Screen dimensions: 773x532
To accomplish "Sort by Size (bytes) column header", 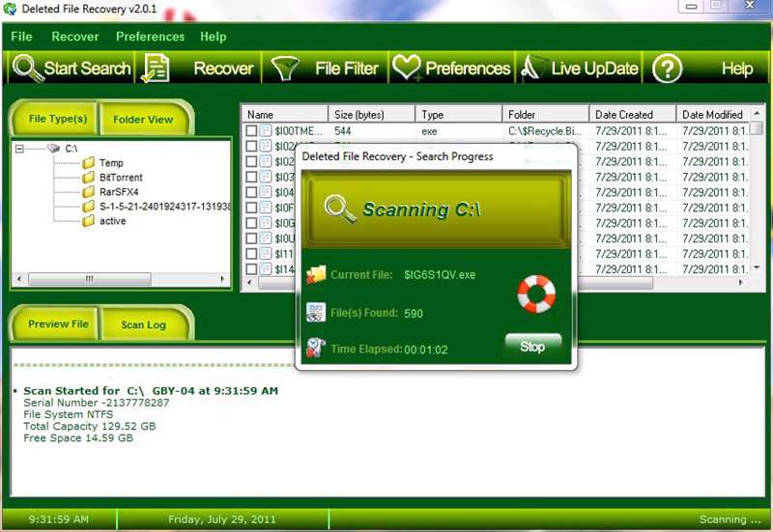I will (x=372, y=114).
